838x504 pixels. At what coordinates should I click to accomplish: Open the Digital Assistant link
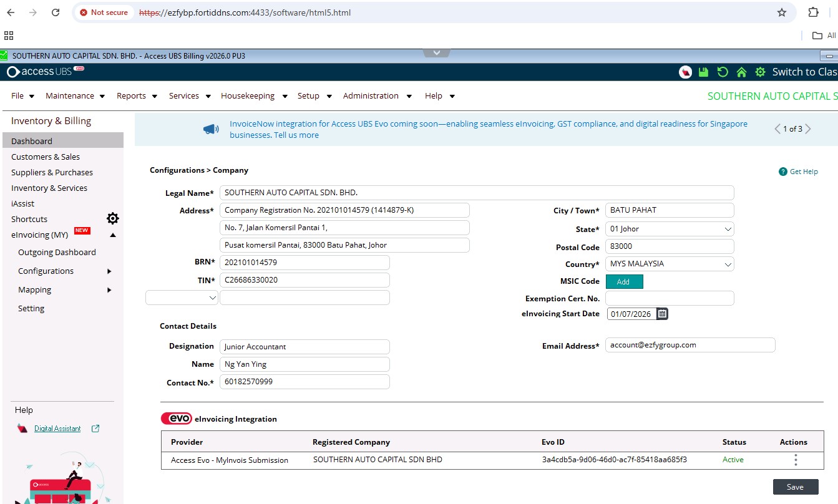(x=57, y=429)
